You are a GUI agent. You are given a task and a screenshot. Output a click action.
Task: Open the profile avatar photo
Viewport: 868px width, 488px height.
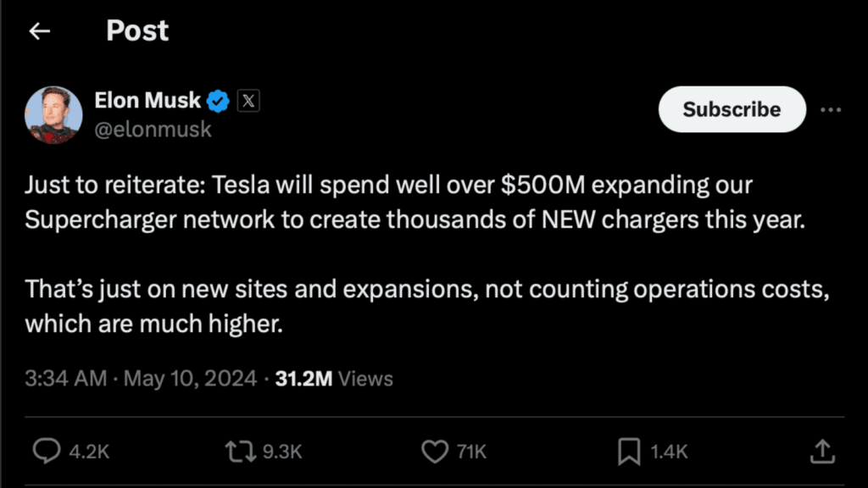pos(54,114)
